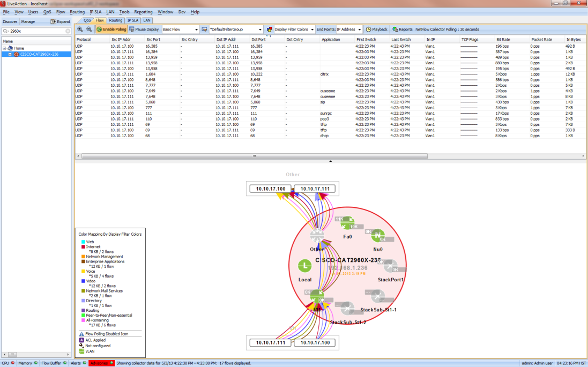The width and height of the screenshot is (588, 367).
Task: Open Reports from the toolbar
Action: (x=403, y=29)
